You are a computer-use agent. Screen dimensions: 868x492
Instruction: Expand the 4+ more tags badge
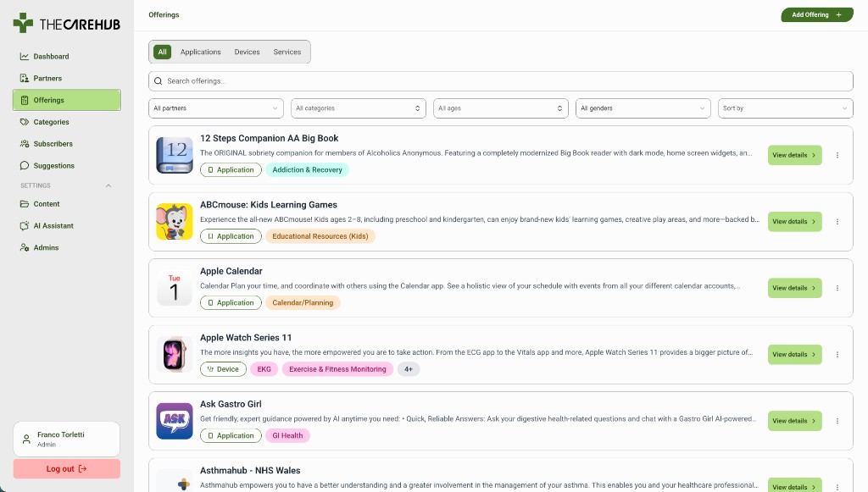[409, 369]
